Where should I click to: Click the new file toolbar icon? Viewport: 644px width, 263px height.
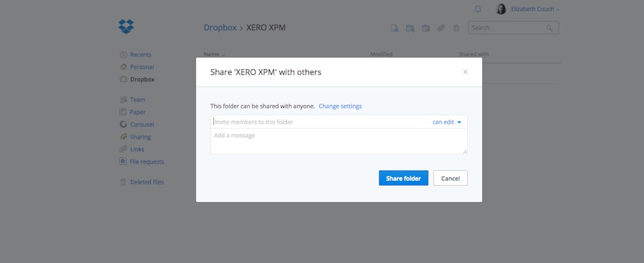[394, 28]
